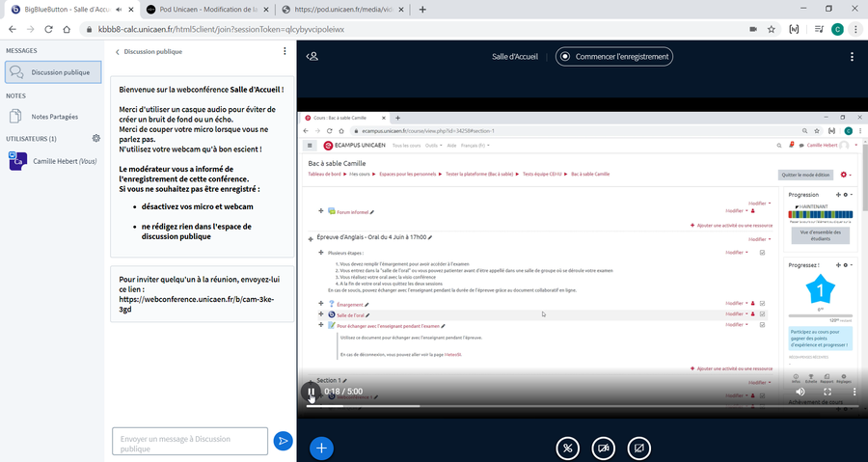Toggle completion checkbox on Émargement row
The height and width of the screenshot is (462, 868).
click(x=762, y=303)
